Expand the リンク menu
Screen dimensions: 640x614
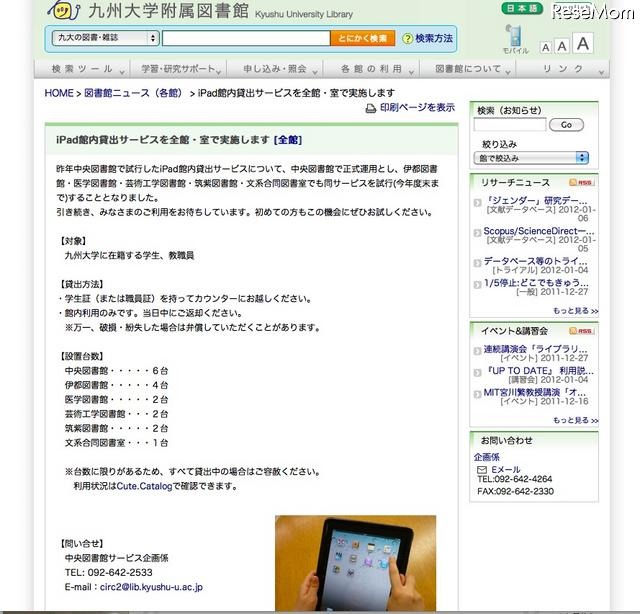click(563, 69)
